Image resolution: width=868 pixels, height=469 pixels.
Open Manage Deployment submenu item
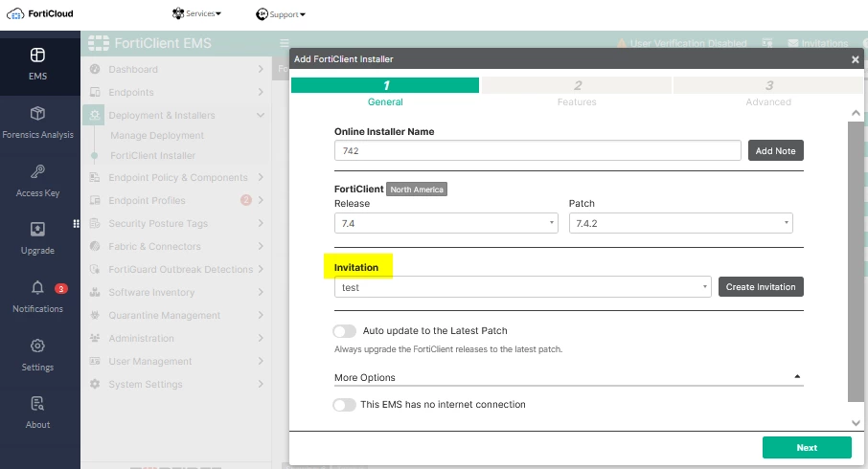click(x=157, y=136)
